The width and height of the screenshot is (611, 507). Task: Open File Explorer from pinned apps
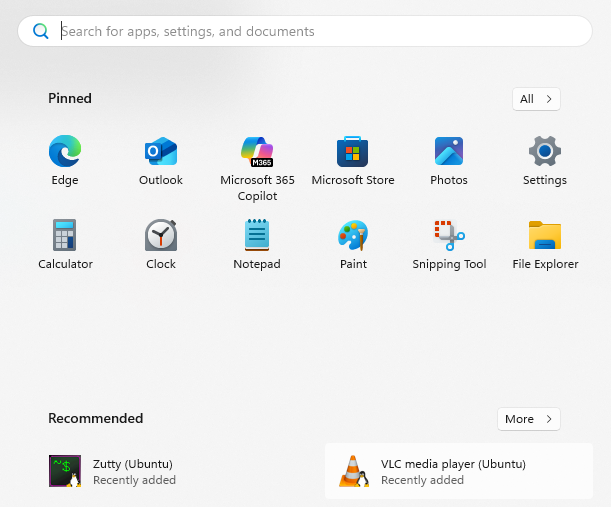point(545,244)
